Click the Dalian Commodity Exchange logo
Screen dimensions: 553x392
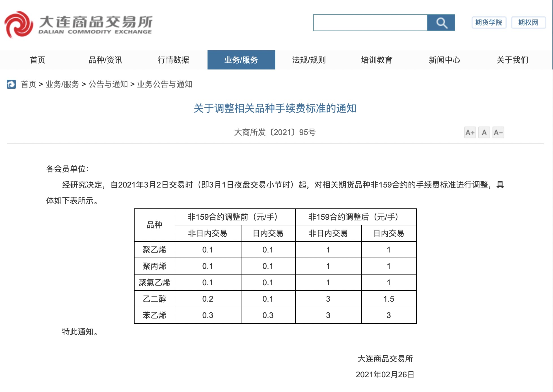78,24
